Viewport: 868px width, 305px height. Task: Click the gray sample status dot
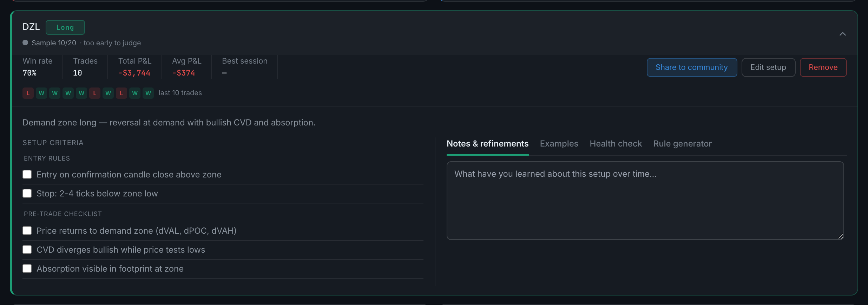tap(25, 43)
